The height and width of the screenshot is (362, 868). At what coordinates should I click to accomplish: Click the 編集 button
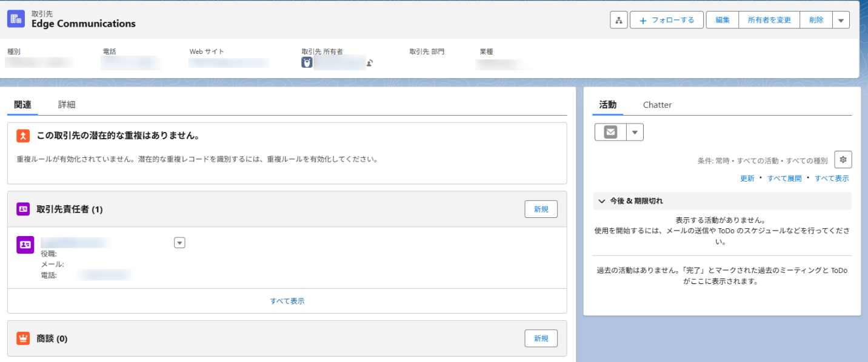click(x=722, y=19)
